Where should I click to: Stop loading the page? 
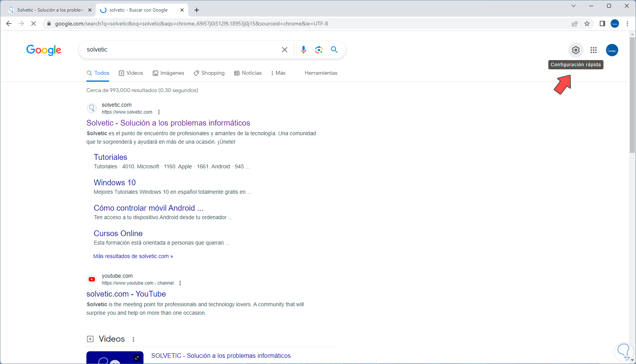point(34,23)
